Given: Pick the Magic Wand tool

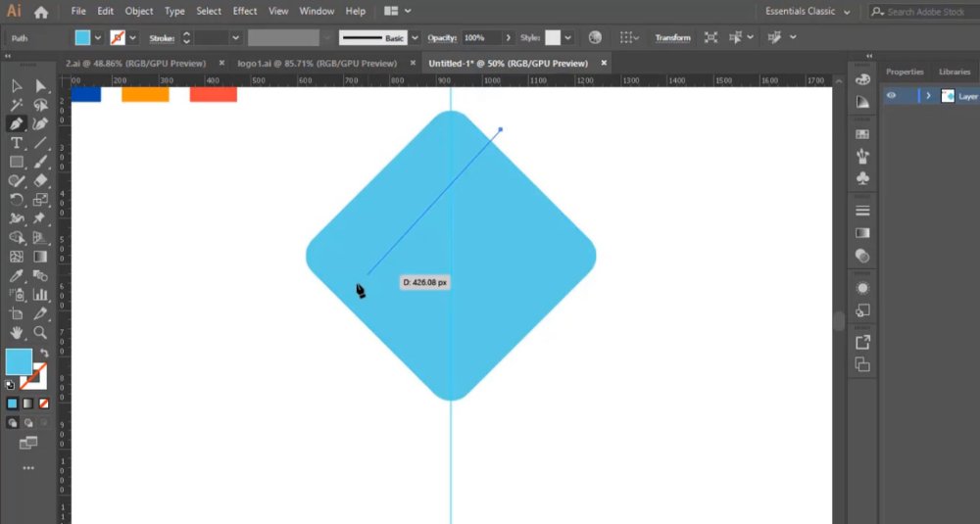Looking at the screenshot, I should [x=17, y=105].
